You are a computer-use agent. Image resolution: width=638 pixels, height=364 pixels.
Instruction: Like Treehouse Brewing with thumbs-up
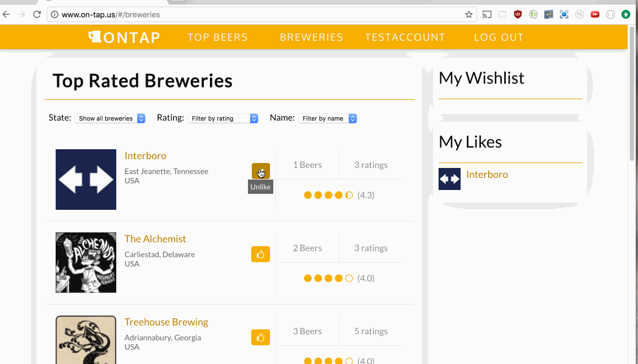tap(261, 337)
